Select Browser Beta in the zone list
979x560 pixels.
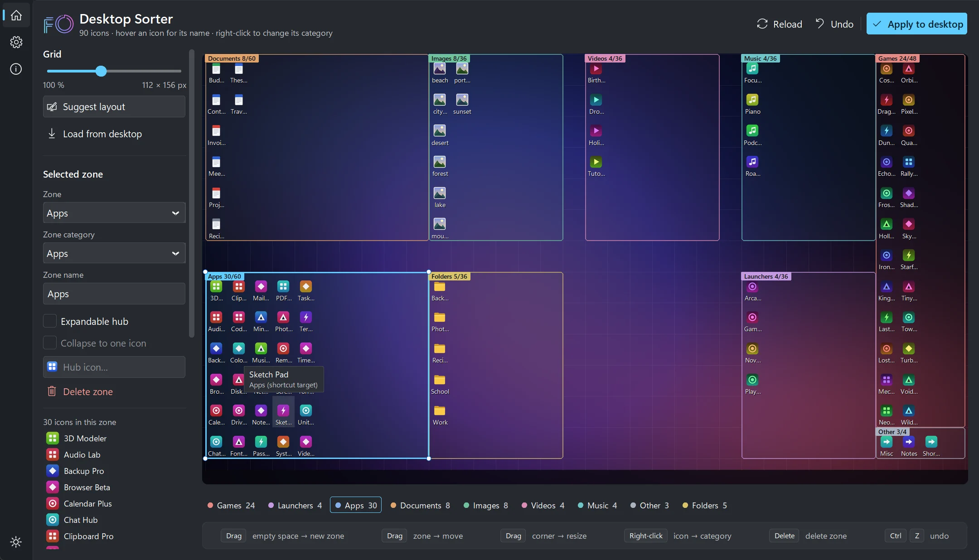pyautogui.click(x=114, y=487)
